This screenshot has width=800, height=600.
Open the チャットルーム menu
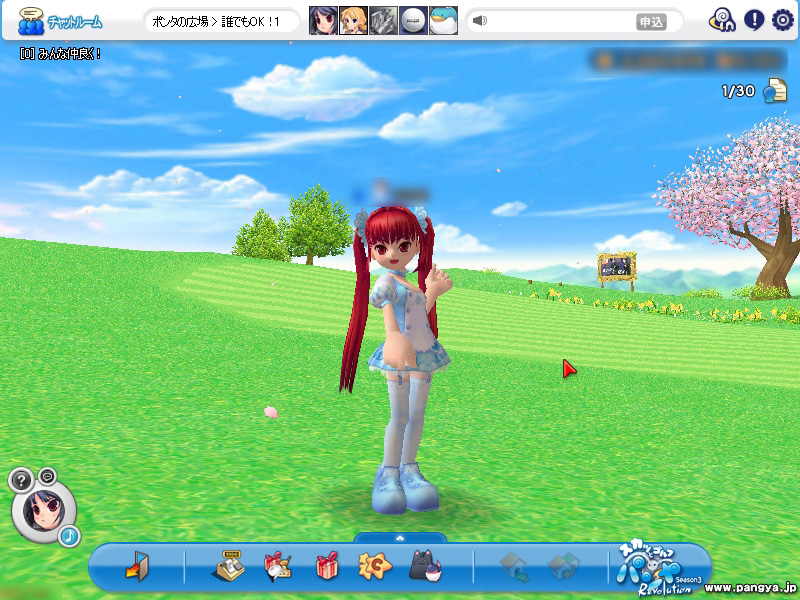(60, 21)
